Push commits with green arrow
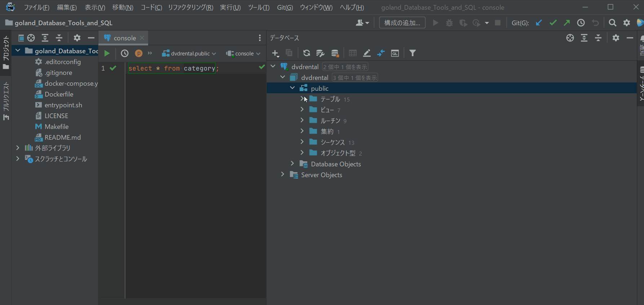The width and height of the screenshot is (644, 305). 567,23
